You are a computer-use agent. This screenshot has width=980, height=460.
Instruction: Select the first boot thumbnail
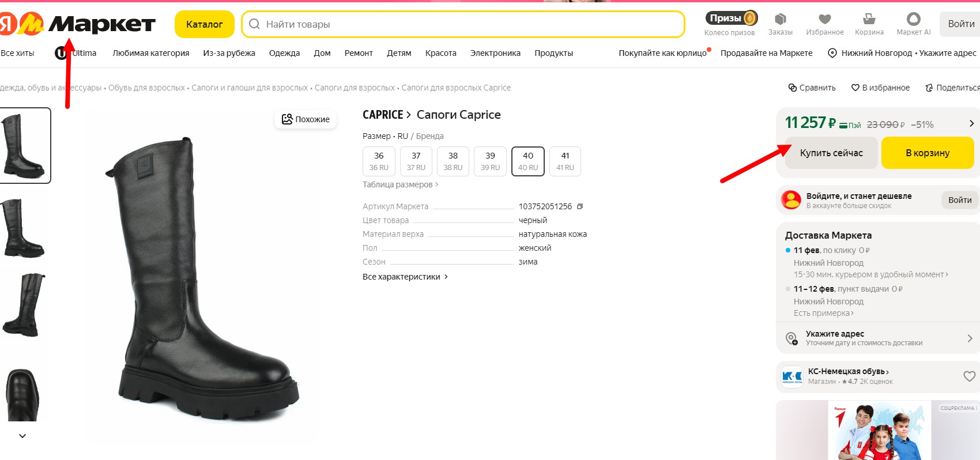click(x=24, y=145)
